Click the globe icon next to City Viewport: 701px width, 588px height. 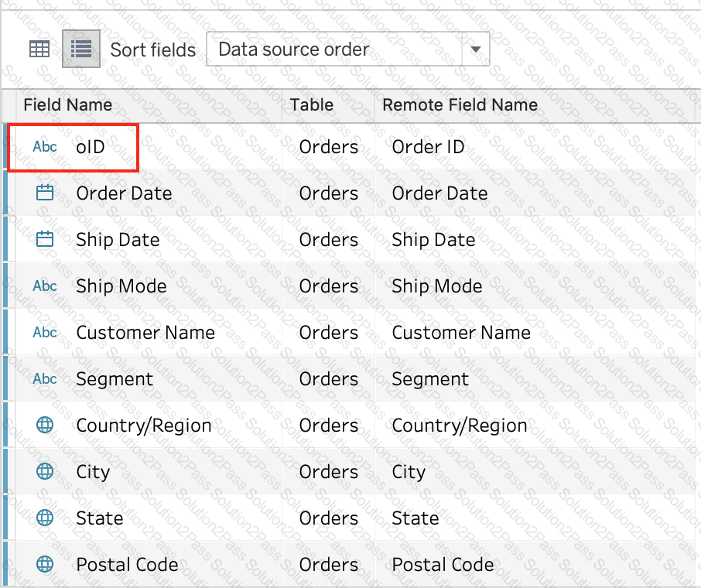pos(45,472)
